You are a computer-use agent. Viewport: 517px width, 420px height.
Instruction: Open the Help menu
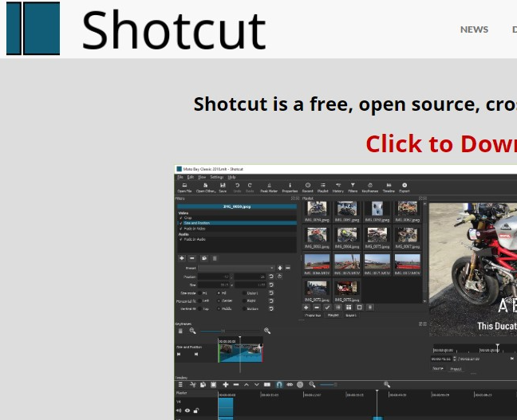[232, 177]
